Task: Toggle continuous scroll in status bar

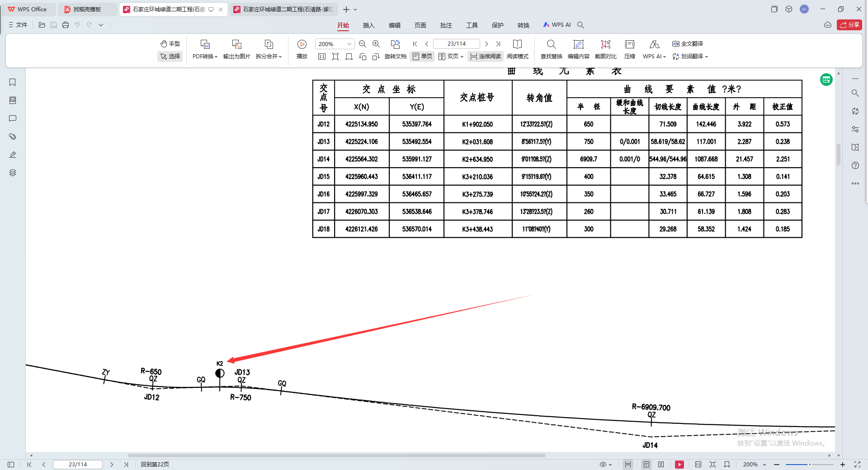Action: pyautogui.click(x=628, y=465)
